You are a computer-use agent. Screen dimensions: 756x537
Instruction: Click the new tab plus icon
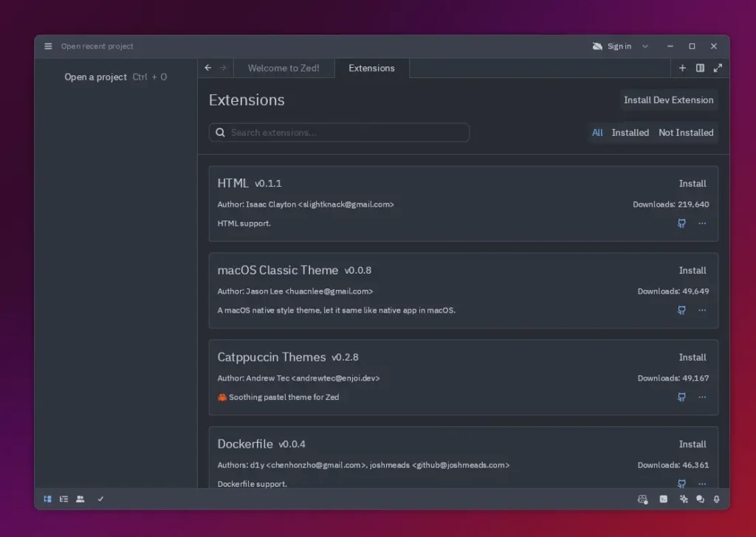point(682,68)
